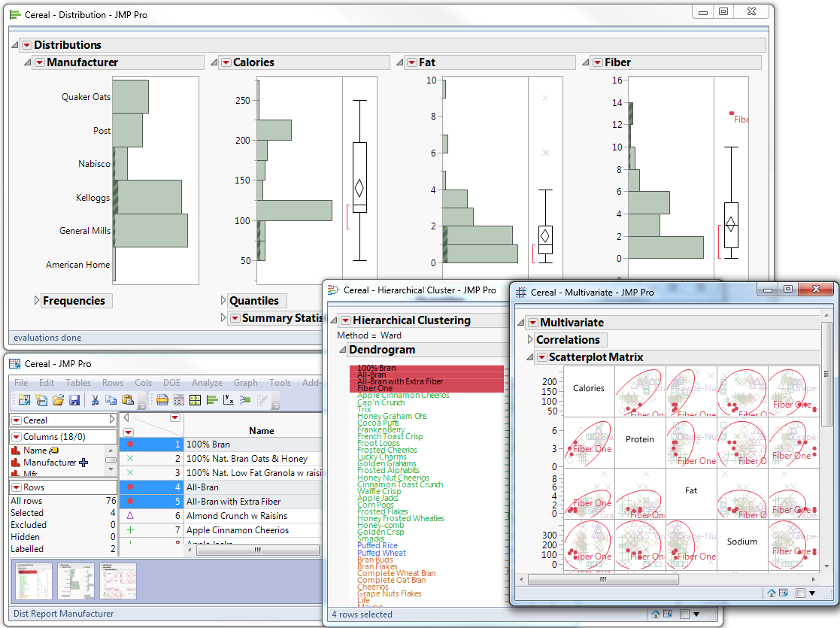Viewport: 840px width, 628px height.
Task: Open the Tables menu
Action: pyautogui.click(x=78, y=383)
